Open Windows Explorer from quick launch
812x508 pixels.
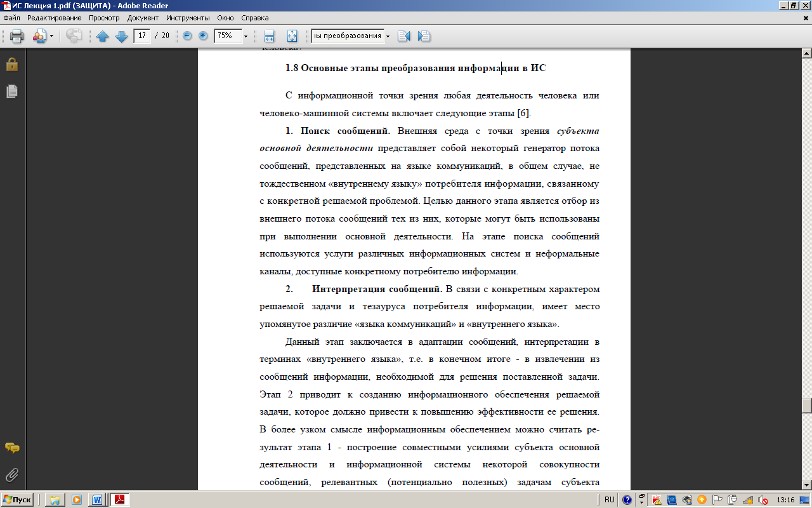pos(55,500)
